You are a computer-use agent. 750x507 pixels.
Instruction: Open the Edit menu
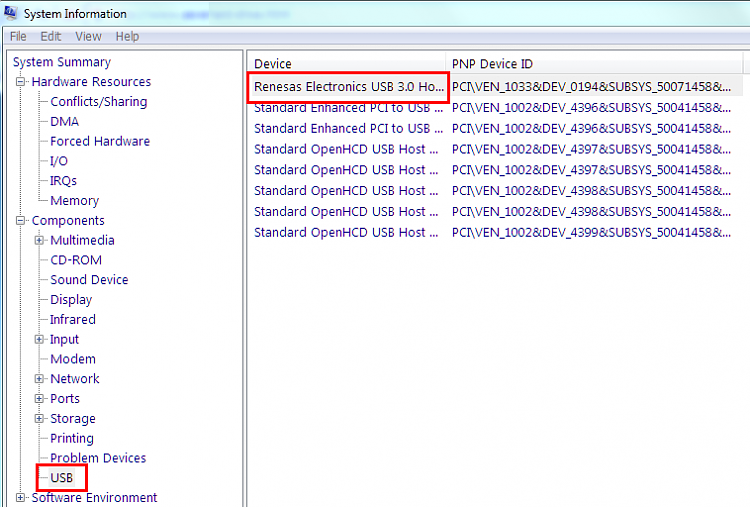(x=51, y=36)
